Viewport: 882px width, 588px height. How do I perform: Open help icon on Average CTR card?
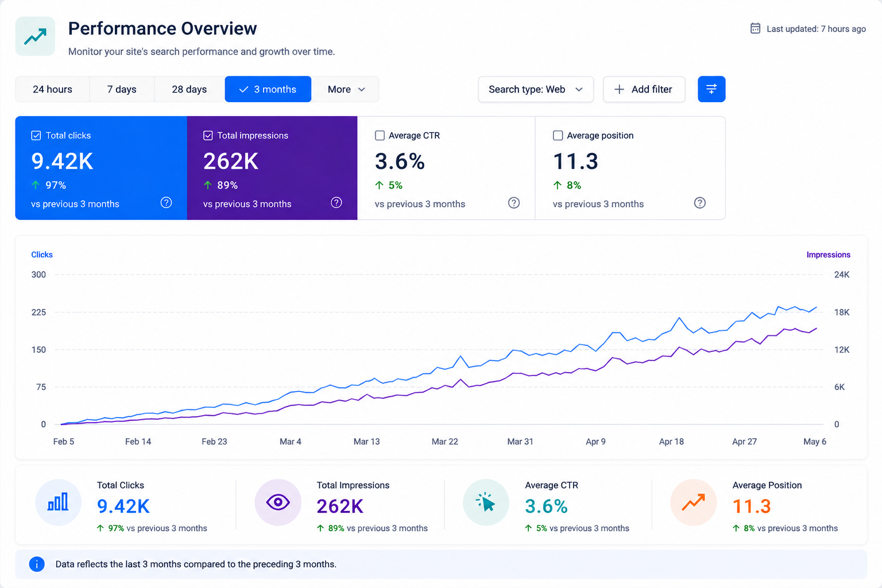coord(514,203)
